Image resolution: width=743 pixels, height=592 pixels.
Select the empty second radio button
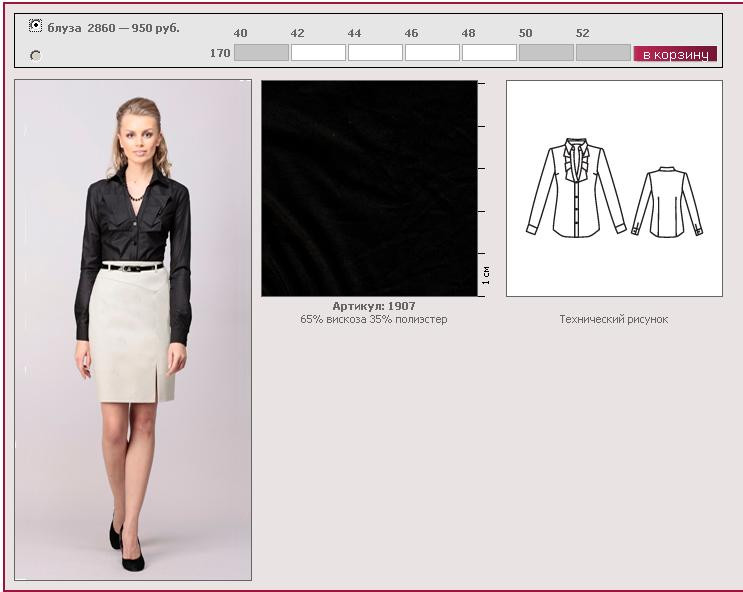(x=36, y=55)
